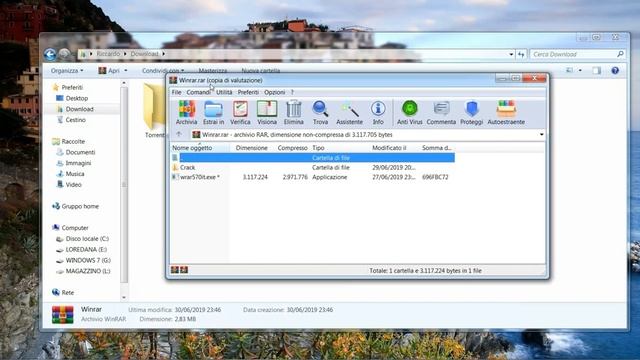This screenshot has height=360, width=640.
Task: Select Disco locale (C:) drive
Action: tap(87, 239)
